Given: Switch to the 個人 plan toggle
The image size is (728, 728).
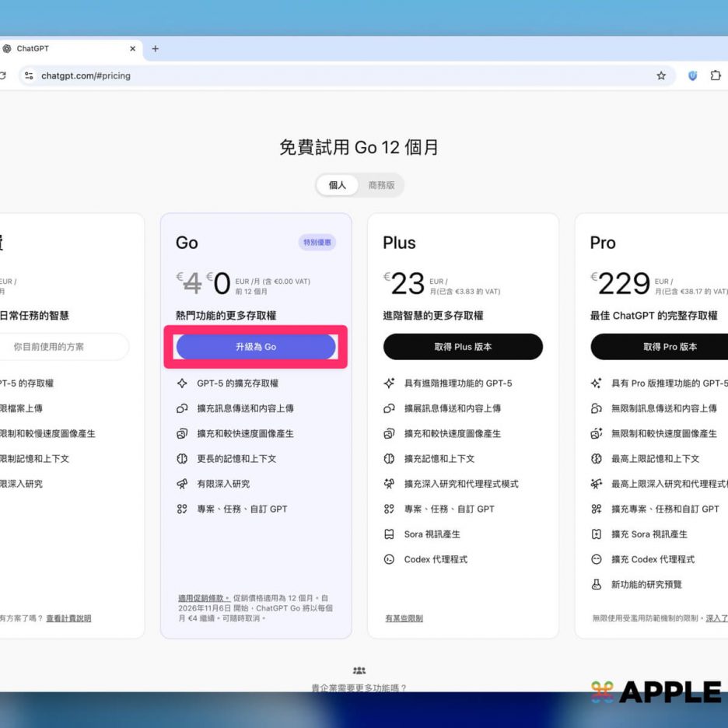Looking at the screenshot, I should coord(338,185).
